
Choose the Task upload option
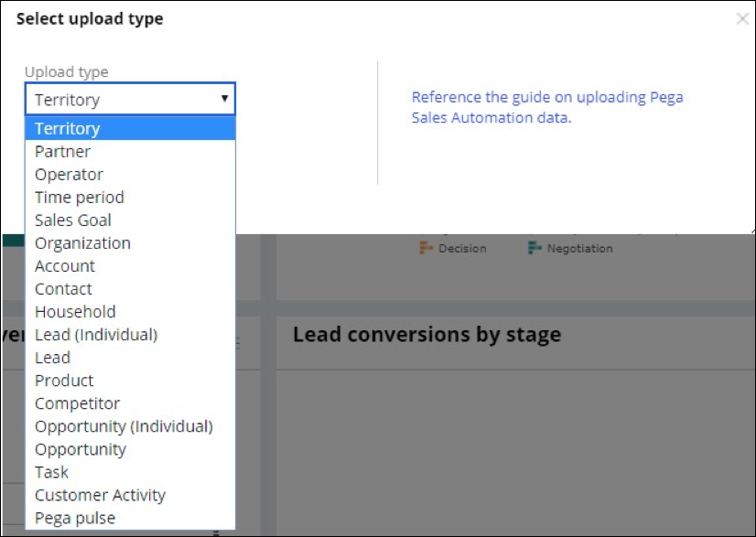(51, 472)
